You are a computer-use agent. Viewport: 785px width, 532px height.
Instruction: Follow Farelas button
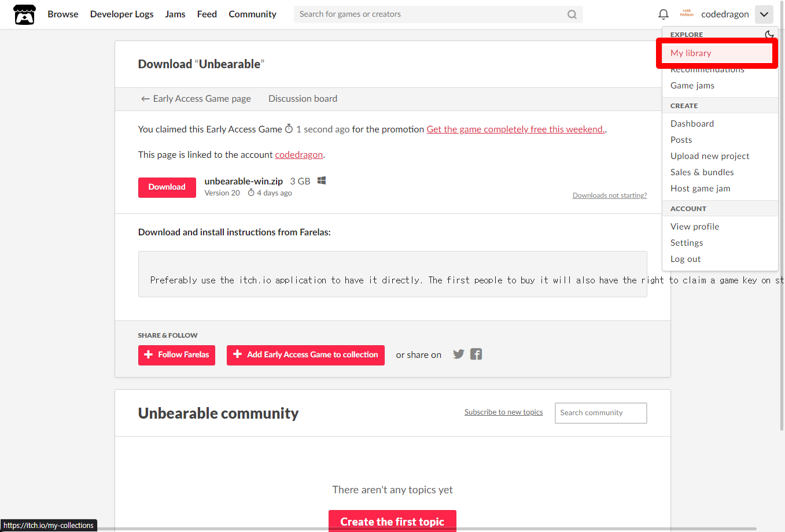[176, 355]
